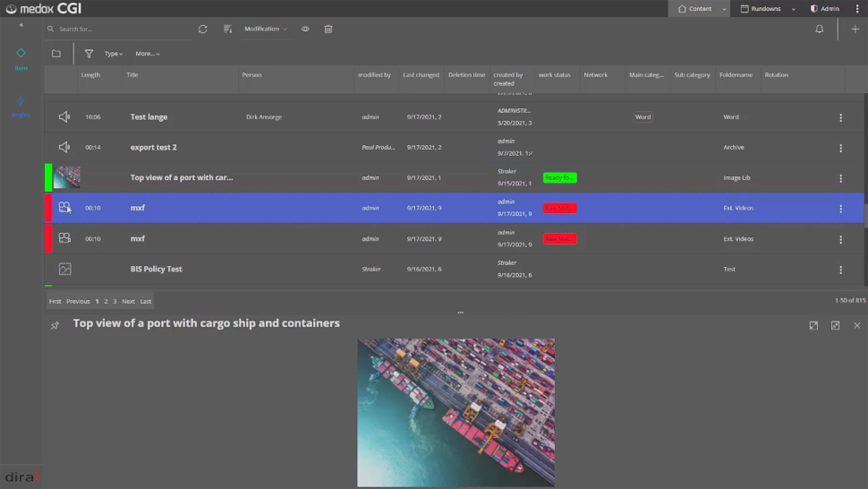
Task: Click the refresh icon next to search
Action: pyautogui.click(x=202, y=29)
